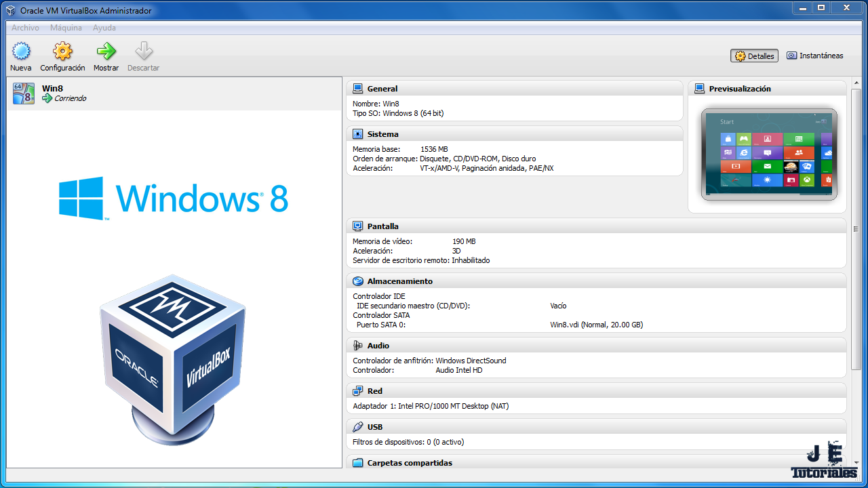Click the General section icon
868x488 pixels.
[x=358, y=89]
